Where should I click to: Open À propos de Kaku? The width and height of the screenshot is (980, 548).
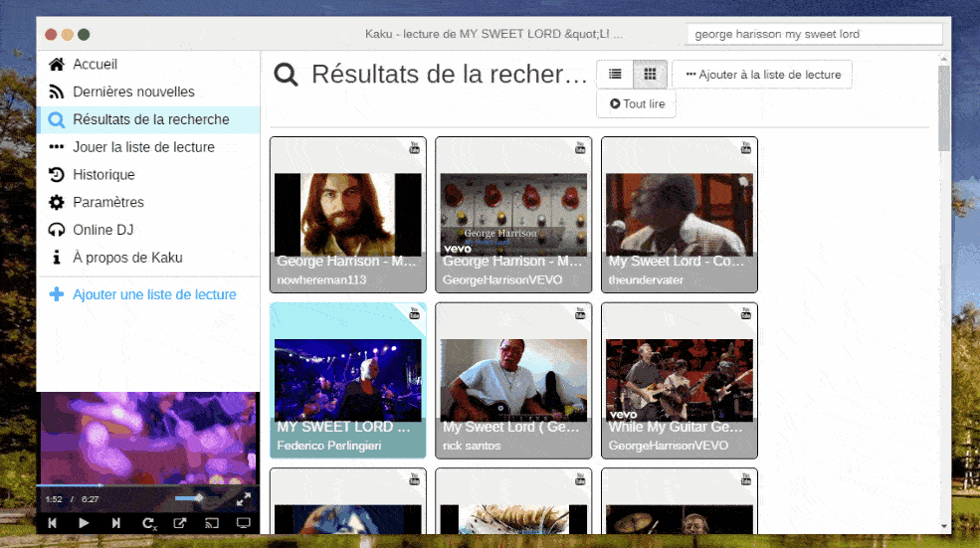point(148,257)
